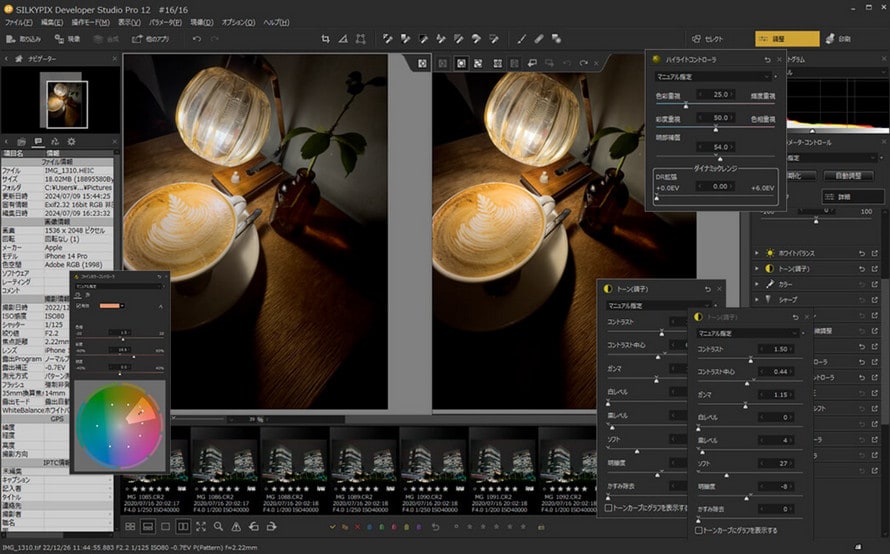Open the マニュアル指定 dropdown in Highlight Controller
The width and height of the screenshot is (890, 554).
tap(712, 76)
